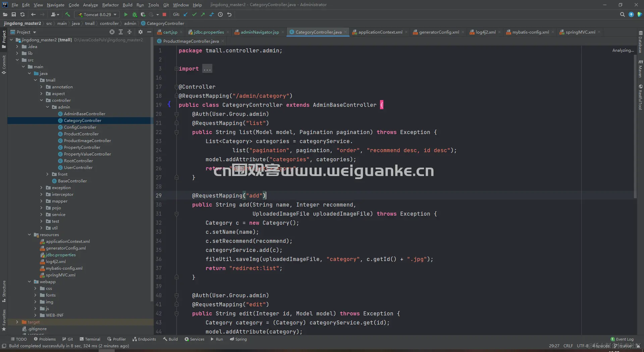This screenshot has width=644, height=352.
Task: Open the Spring tool window
Action: point(238,339)
